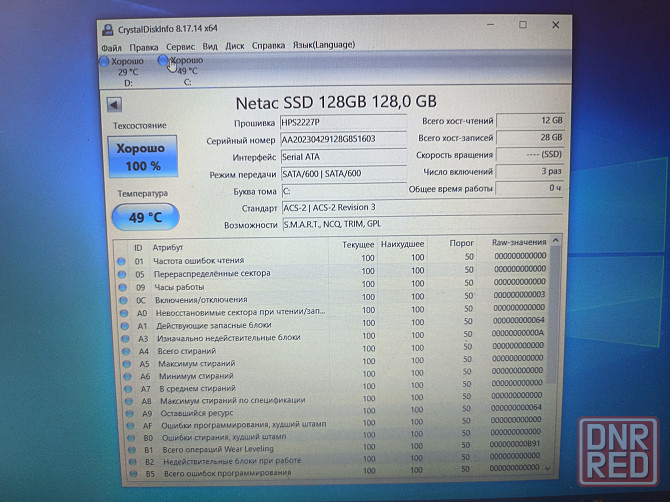Click status dot of attribute A9
Image resolution: width=670 pixels, height=502 pixels.
pyautogui.click(x=130, y=414)
